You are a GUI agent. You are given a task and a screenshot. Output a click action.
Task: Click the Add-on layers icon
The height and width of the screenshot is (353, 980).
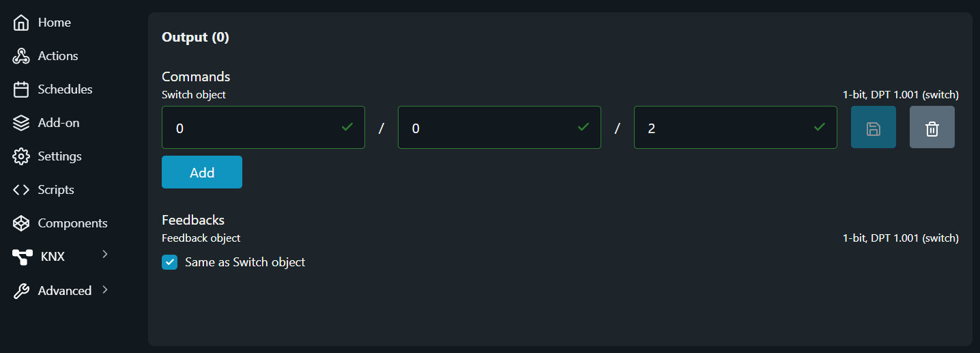click(x=21, y=123)
